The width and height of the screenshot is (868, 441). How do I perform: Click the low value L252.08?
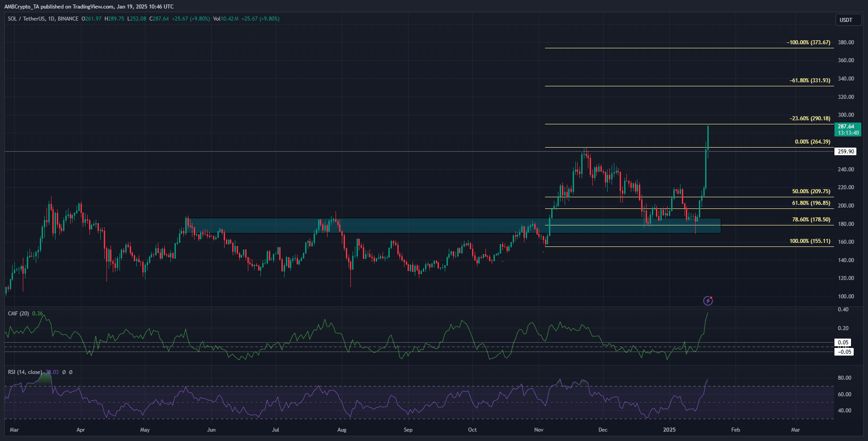tap(137, 19)
